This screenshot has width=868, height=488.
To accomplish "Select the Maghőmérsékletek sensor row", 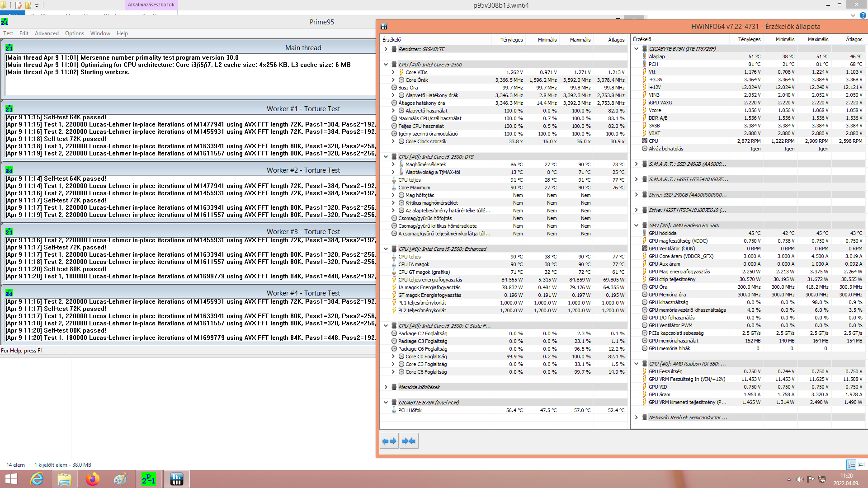I will point(503,164).
